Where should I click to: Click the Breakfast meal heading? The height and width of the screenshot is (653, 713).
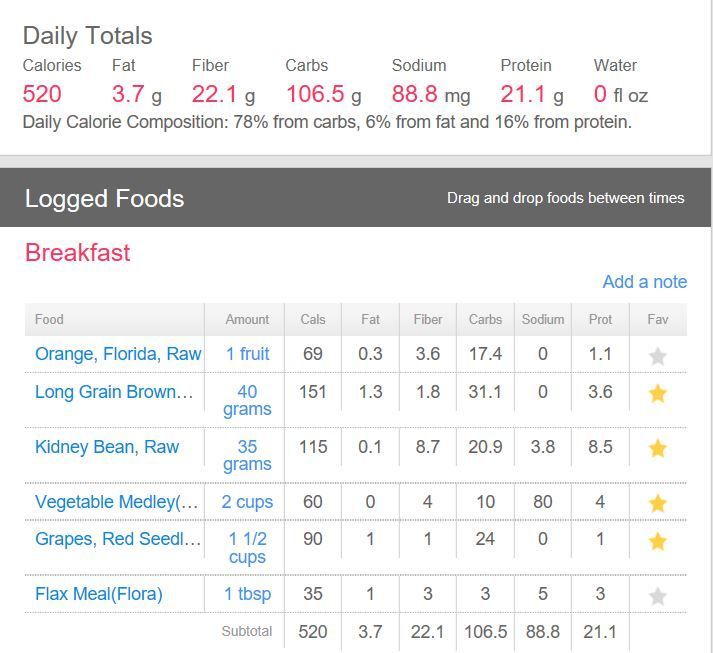(x=78, y=253)
